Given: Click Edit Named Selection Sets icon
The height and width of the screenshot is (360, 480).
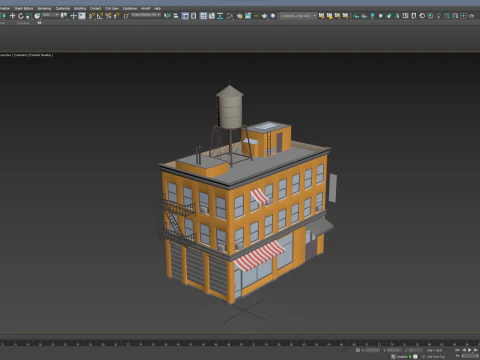Looking at the screenshot, I should 126,16.
